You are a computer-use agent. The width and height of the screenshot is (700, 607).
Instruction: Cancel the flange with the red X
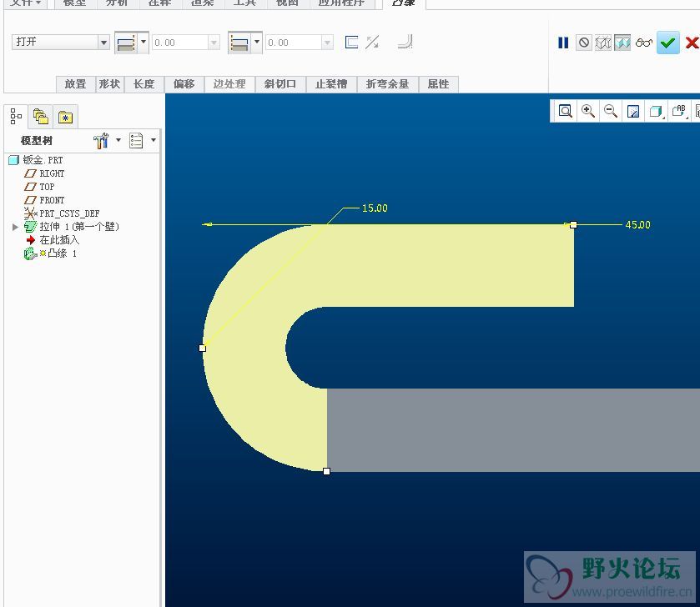(x=691, y=43)
